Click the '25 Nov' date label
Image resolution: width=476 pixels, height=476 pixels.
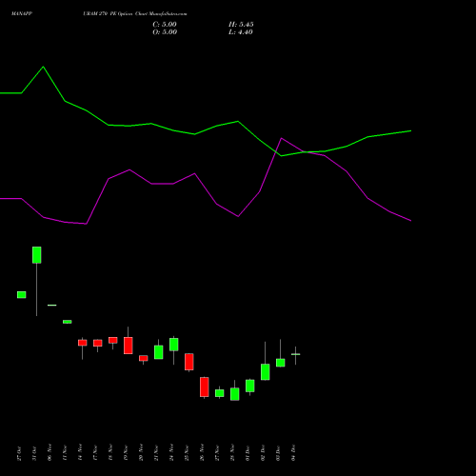187,453
